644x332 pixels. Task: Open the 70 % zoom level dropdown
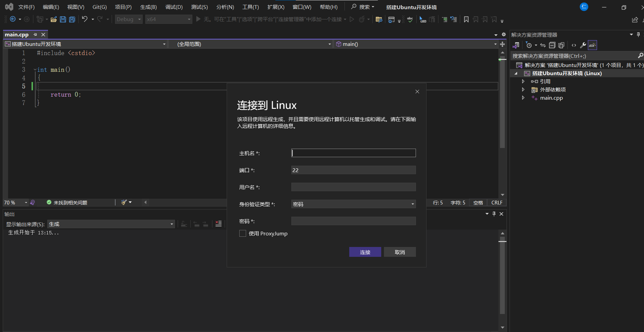click(x=16, y=203)
